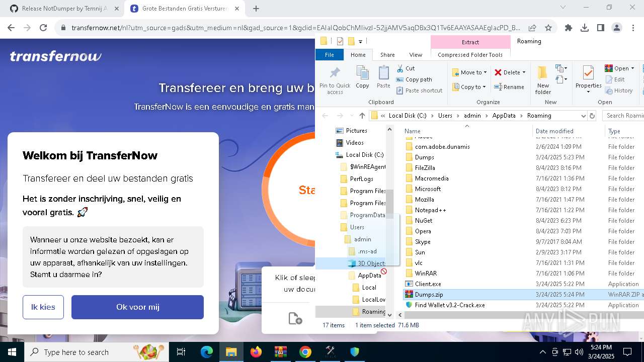Show file History from ribbon
This screenshot has height=362, width=644.
pyautogui.click(x=619, y=90)
